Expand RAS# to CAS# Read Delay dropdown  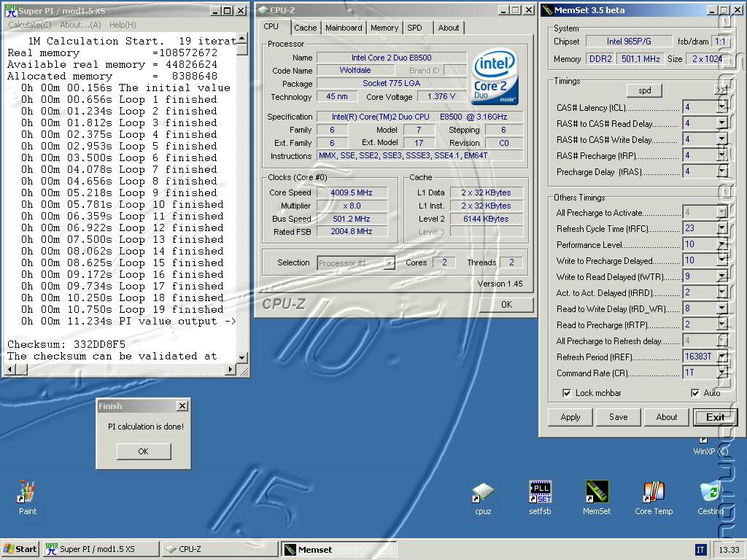tap(722, 123)
